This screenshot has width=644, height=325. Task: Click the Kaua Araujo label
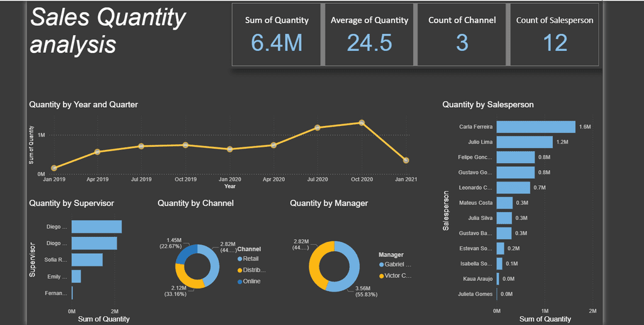(478, 279)
